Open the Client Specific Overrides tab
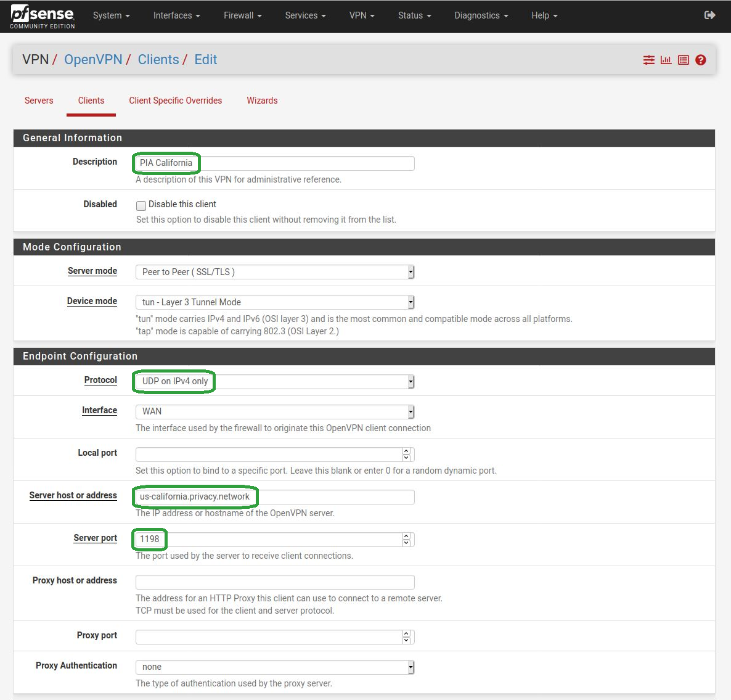This screenshot has width=731, height=700. [175, 101]
